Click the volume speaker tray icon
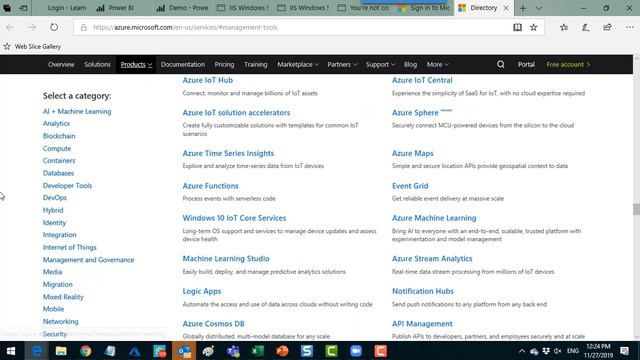Viewport: 640px width, 360px height. [558, 351]
